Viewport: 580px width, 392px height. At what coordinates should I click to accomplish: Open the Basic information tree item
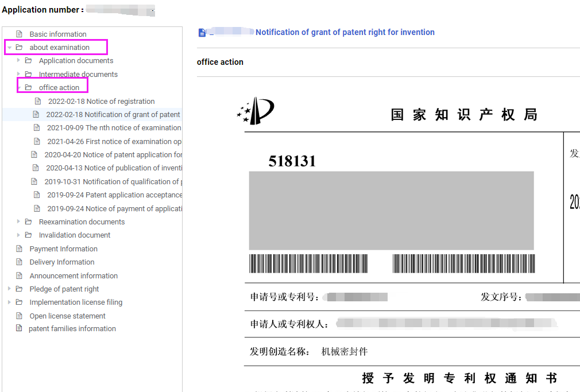click(x=57, y=34)
